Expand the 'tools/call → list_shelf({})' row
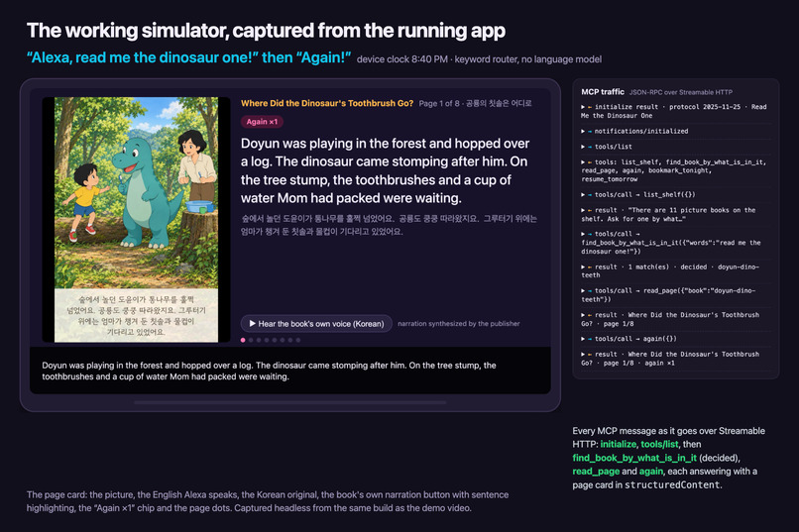 click(x=674, y=194)
